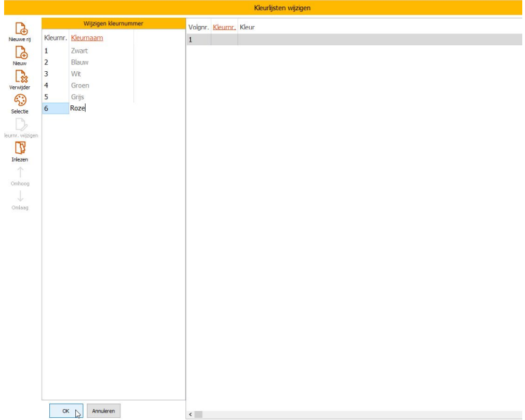Sort by Kleurnaam column header
Image resolution: width=525 pixels, height=420 pixels.
coord(86,38)
